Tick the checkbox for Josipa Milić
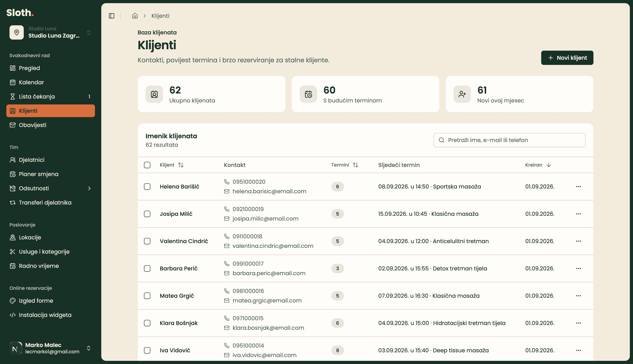Screen dimensions: 633x364 click(x=147, y=214)
